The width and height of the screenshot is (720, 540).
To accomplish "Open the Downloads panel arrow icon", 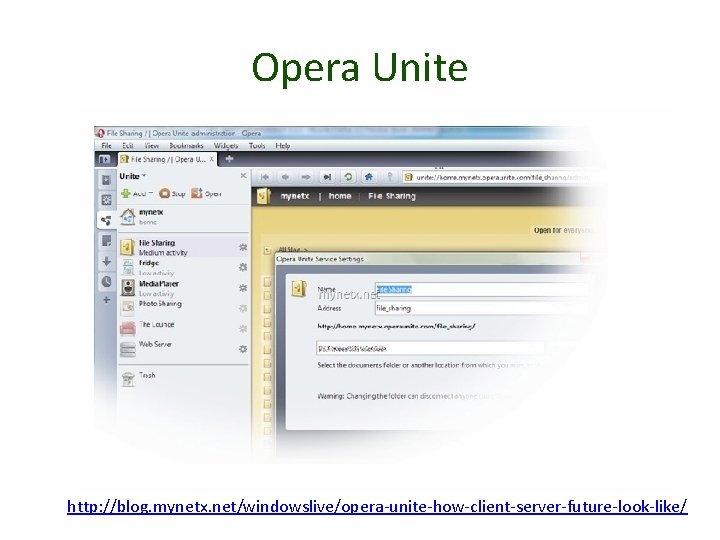I will [x=106, y=261].
